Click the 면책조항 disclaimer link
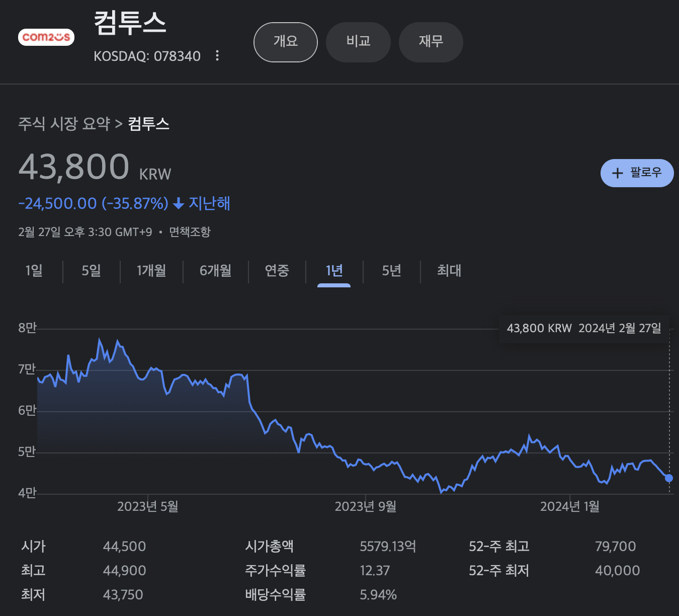The width and height of the screenshot is (679, 616). click(x=190, y=232)
